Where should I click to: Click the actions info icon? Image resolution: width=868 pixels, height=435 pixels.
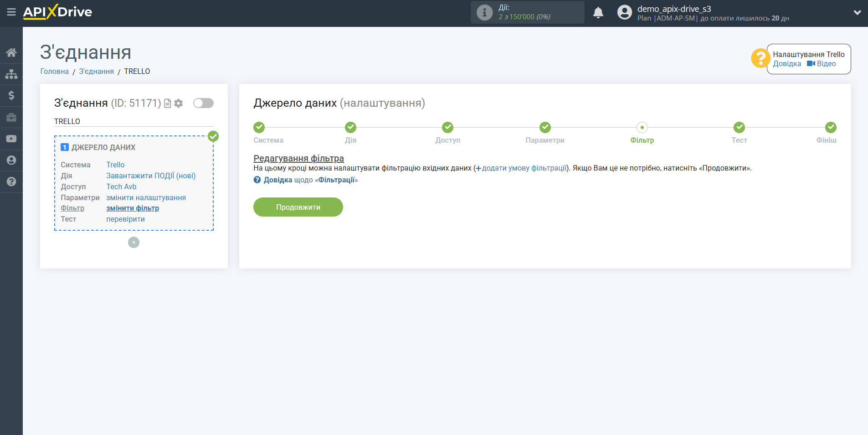(484, 12)
